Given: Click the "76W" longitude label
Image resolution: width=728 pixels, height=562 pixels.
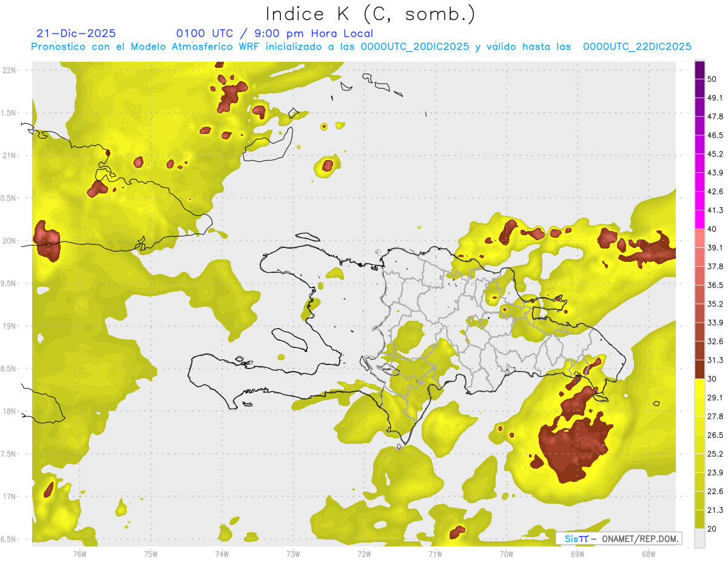Looking at the screenshot, I should (79, 554).
